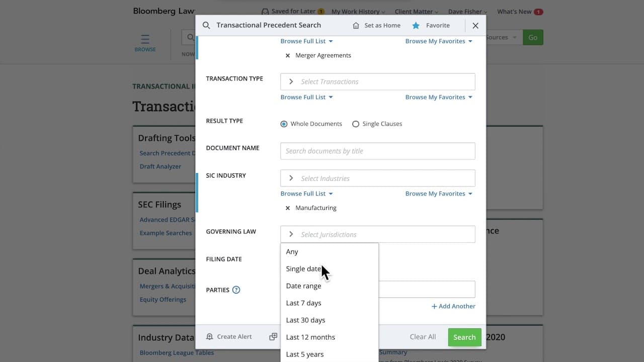Click the Set as Home button label
The width and height of the screenshot is (644, 362).
coord(382,26)
